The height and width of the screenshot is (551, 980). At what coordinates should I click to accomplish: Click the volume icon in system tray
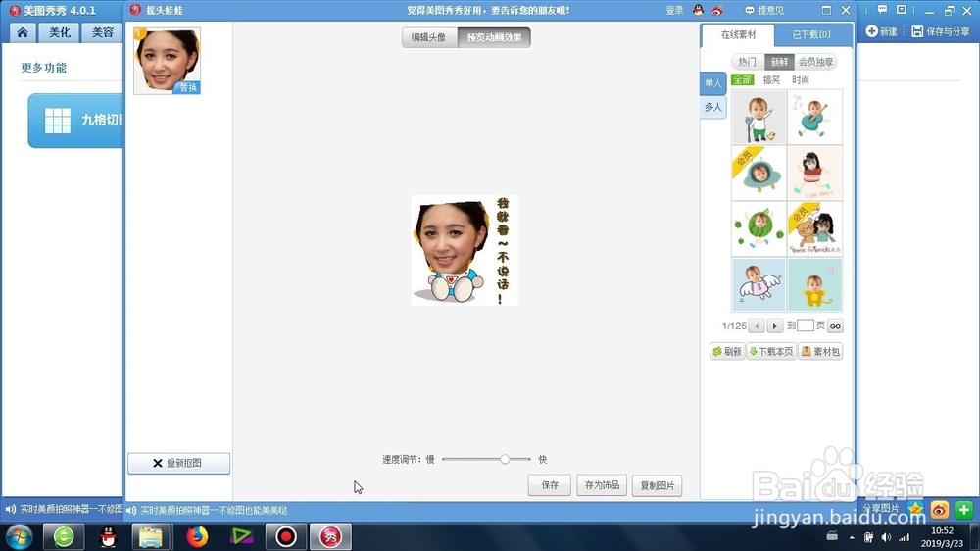click(x=886, y=537)
